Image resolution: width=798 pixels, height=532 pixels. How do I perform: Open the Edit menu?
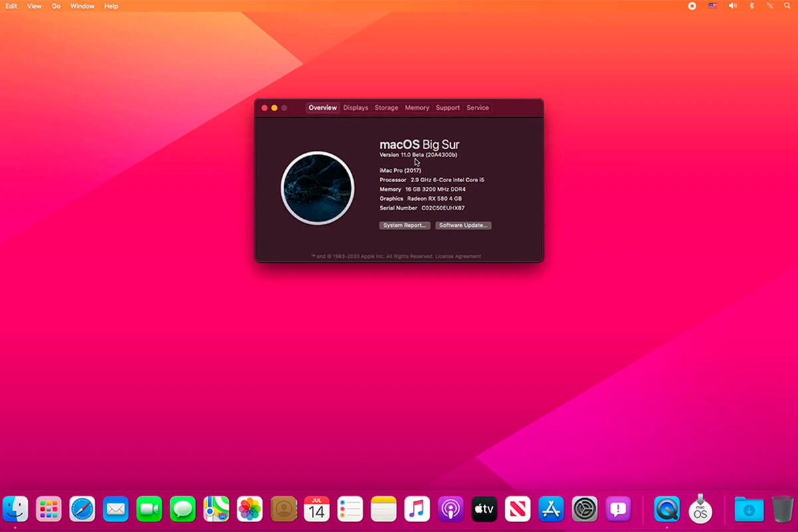(x=11, y=6)
